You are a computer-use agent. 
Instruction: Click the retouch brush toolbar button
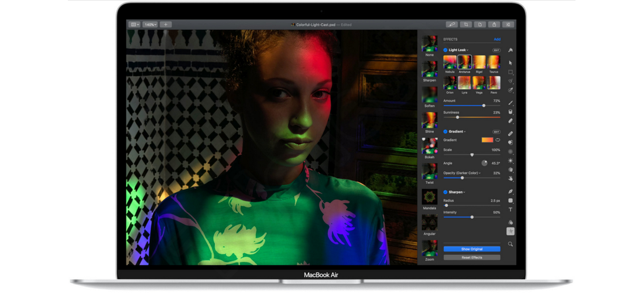452,25
